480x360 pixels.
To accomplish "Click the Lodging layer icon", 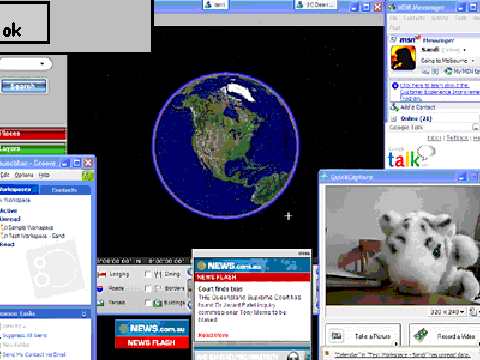I will coord(102,274).
